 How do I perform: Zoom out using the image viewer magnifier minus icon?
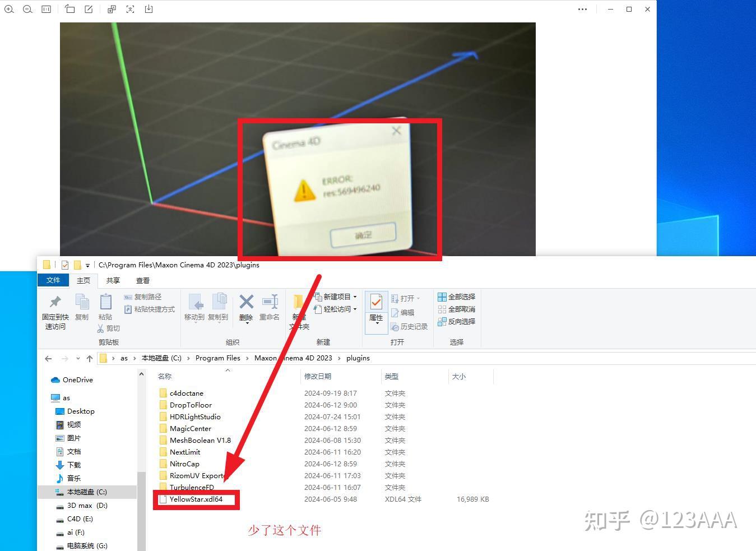27,9
